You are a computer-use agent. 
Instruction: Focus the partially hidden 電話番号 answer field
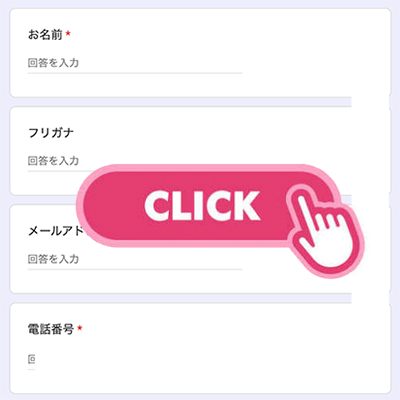(x=31, y=360)
